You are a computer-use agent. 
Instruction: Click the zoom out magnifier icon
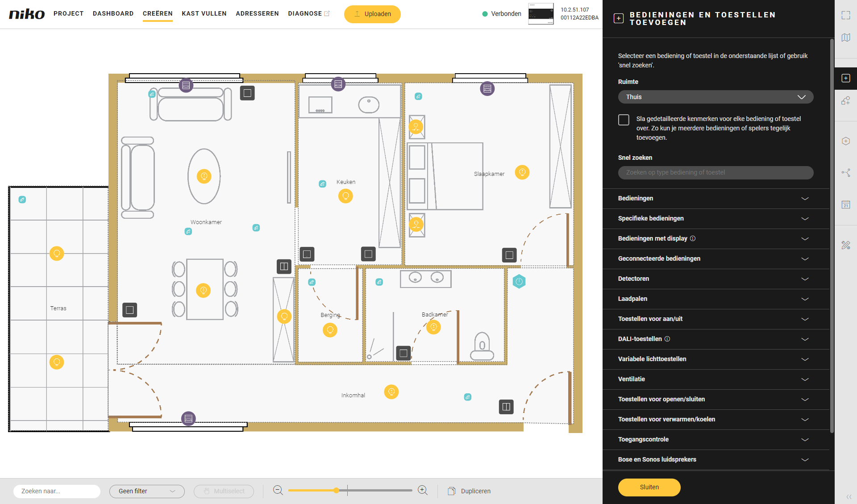click(278, 490)
